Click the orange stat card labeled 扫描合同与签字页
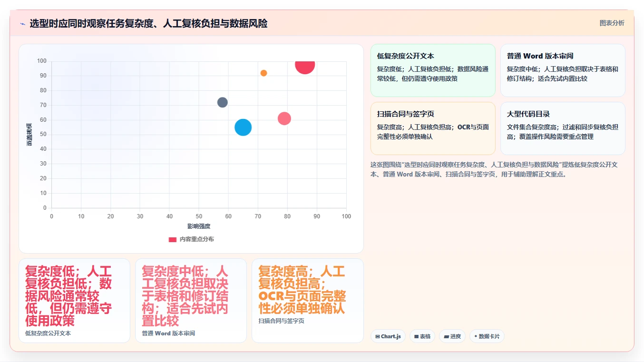Image resolution: width=644 pixels, height=362 pixels. [307, 301]
